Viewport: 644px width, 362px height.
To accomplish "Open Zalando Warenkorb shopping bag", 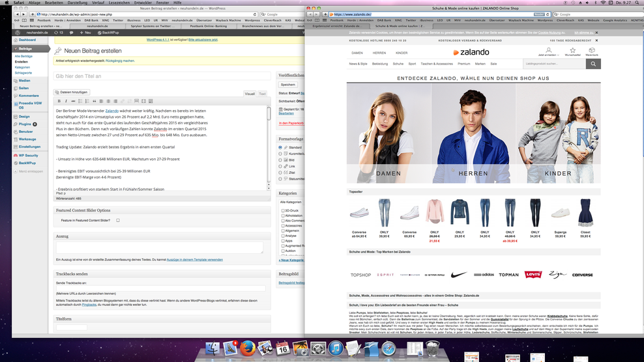I will [x=592, y=51].
